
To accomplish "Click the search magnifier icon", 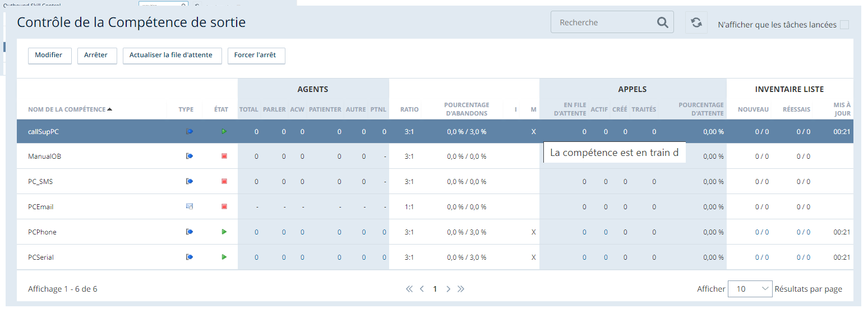I will click(662, 22).
